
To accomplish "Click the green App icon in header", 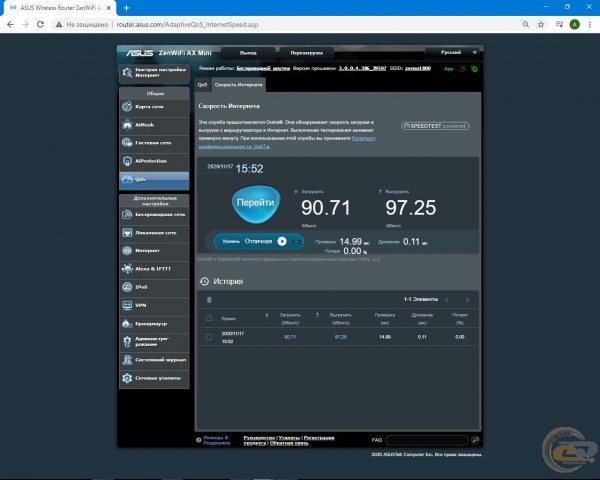I will pos(448,69).
